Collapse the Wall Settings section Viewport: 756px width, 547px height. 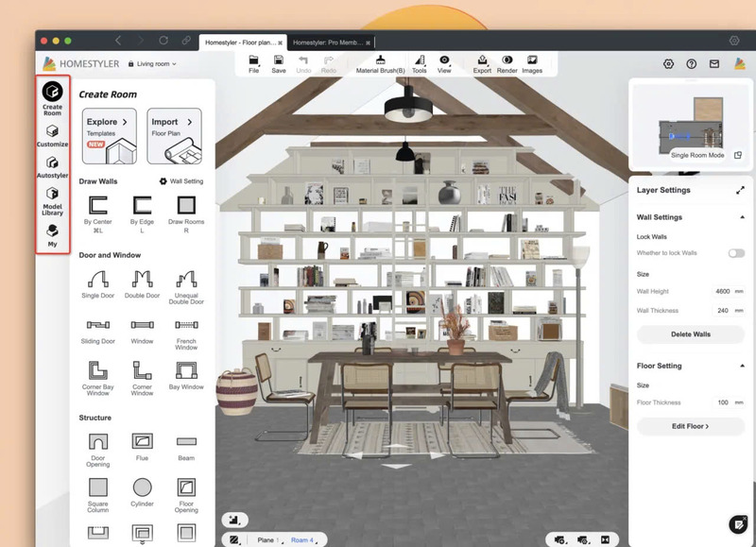[740, 216]
